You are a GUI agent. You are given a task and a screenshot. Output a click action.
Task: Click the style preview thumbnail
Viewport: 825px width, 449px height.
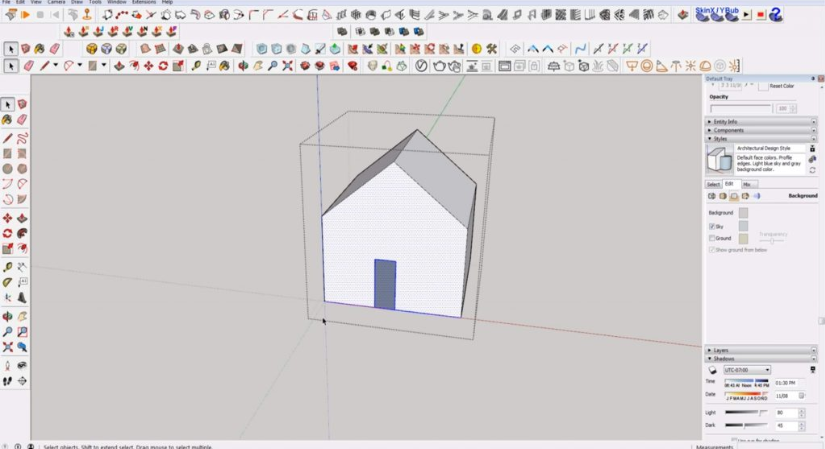point(719,159)
